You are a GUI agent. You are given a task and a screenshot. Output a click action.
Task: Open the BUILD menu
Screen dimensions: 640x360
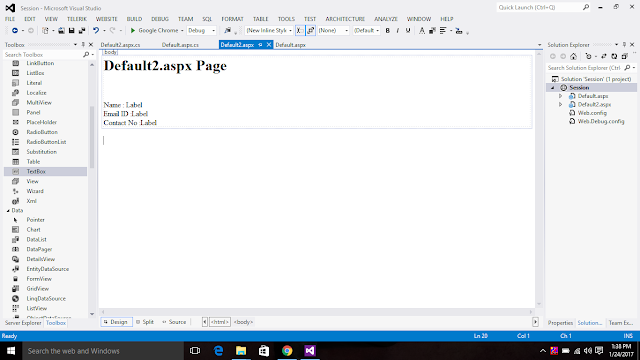click(134, 19)
